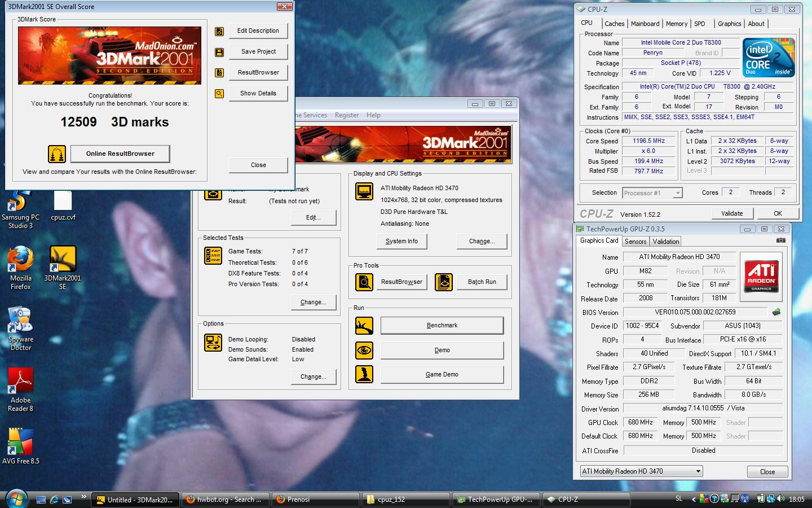Open cpuz.cvf file on desktop
The height and width of the screenshot is (508, 812).
point(63,206)
